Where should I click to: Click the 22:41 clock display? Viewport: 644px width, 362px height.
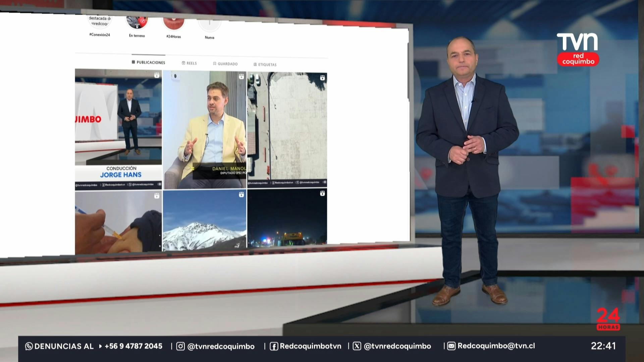(x=603, y=346)
